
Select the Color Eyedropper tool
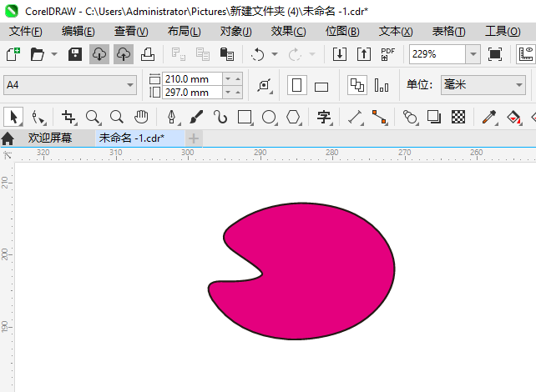pos(489,117)
